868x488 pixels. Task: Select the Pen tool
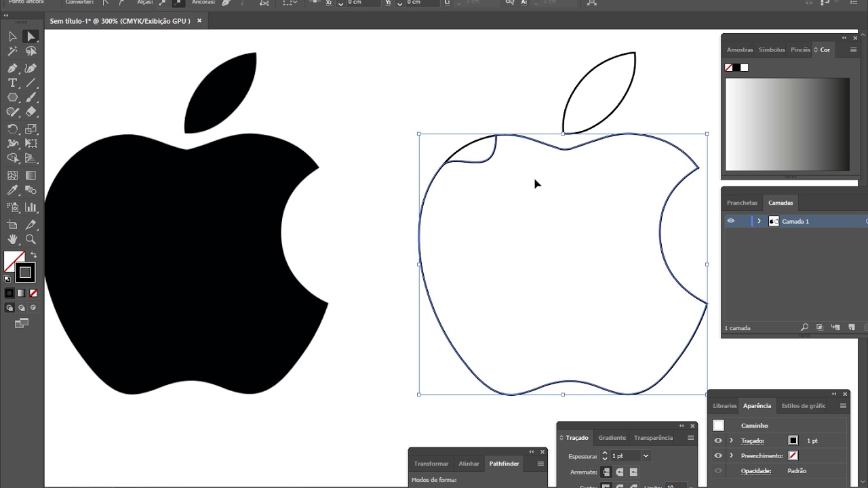tap(12, 68)
